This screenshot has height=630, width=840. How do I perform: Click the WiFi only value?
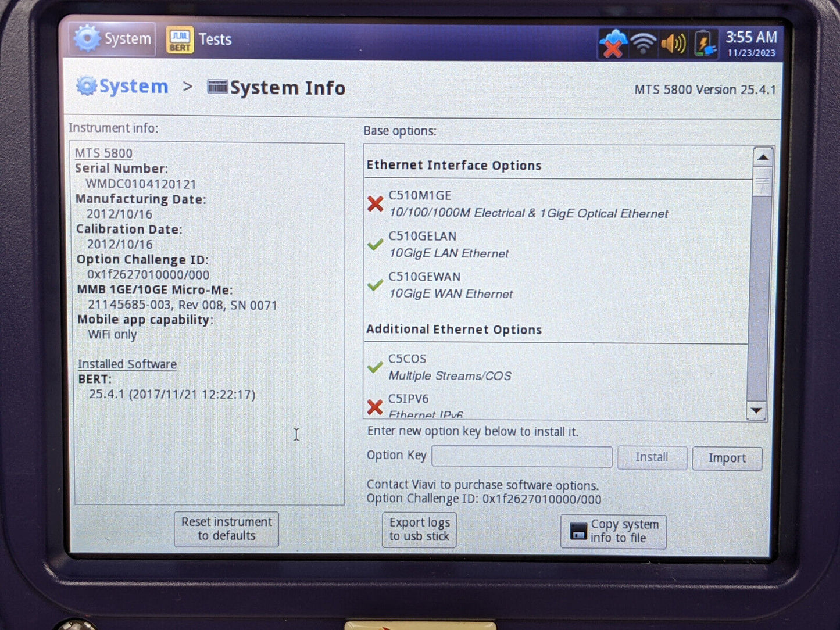[112, 335]
